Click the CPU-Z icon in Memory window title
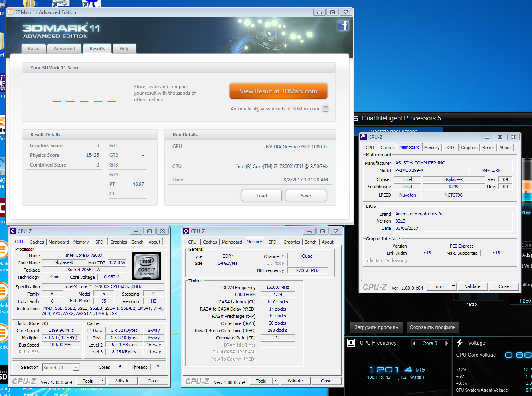 click(x=186, y=231)
